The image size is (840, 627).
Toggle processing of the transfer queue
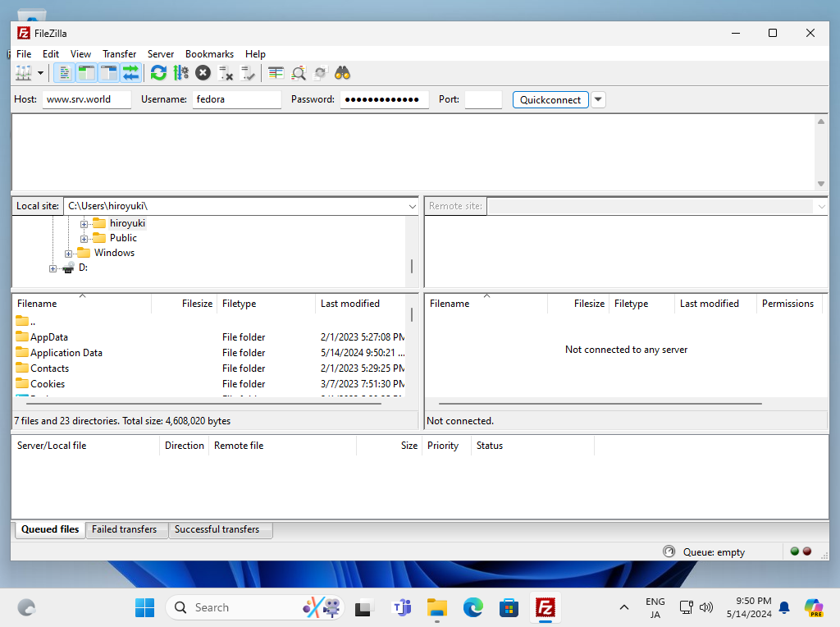tap(181, 73)
